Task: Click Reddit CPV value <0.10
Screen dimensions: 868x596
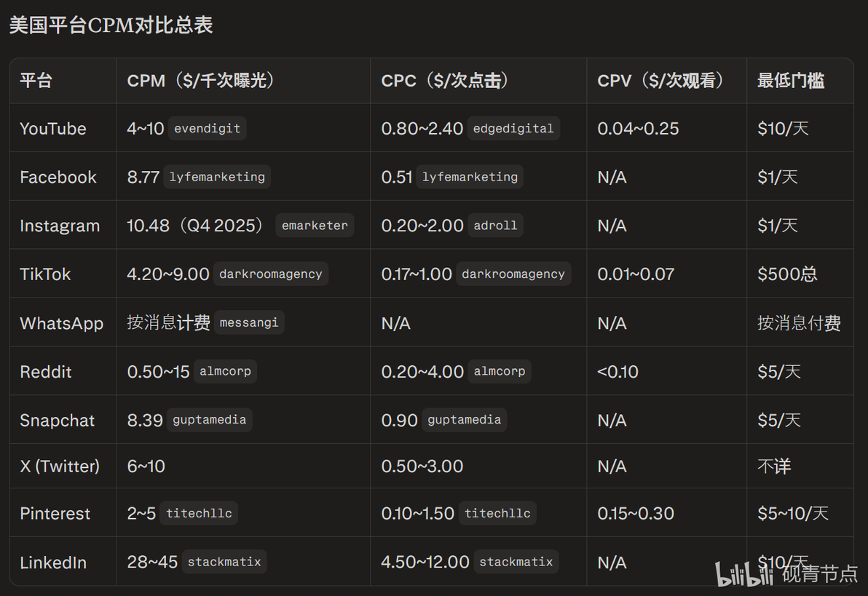Action: [x=618, y=372]
